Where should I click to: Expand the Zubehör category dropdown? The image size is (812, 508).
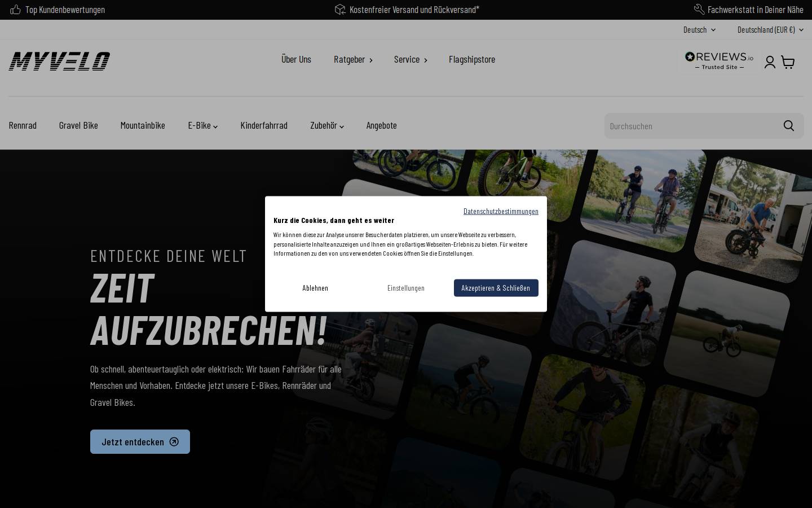(326, 125)
